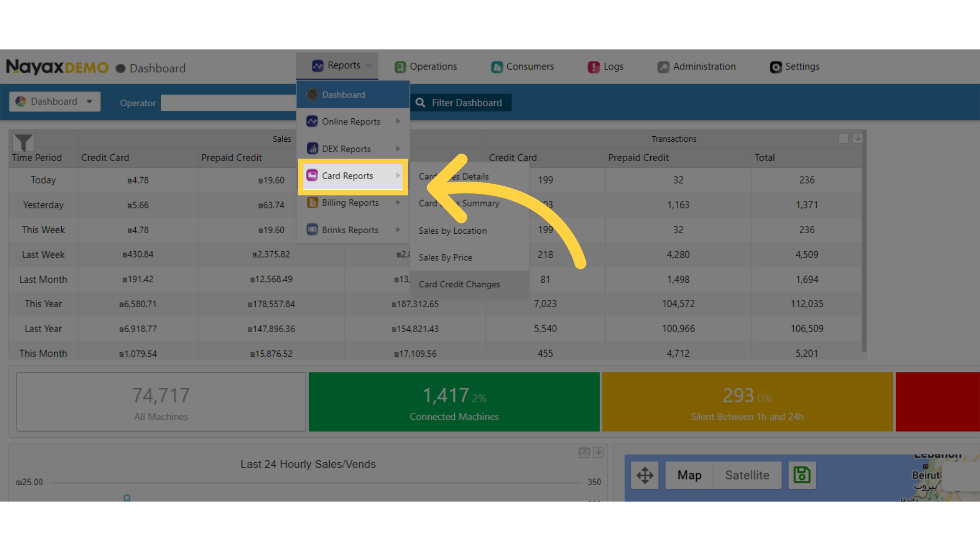Click the pie chart icon in Dashboard dropdown
Image resolution: width=980 pixels, height=551 pixels.
[21, 102]
